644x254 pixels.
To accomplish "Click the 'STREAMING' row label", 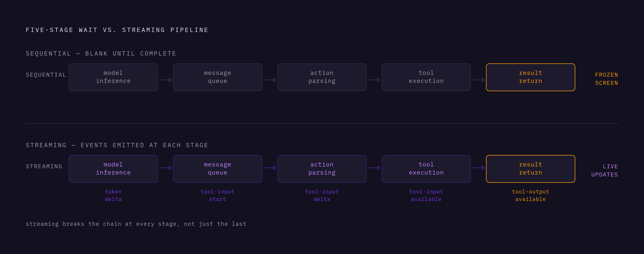I will (44, 166).
